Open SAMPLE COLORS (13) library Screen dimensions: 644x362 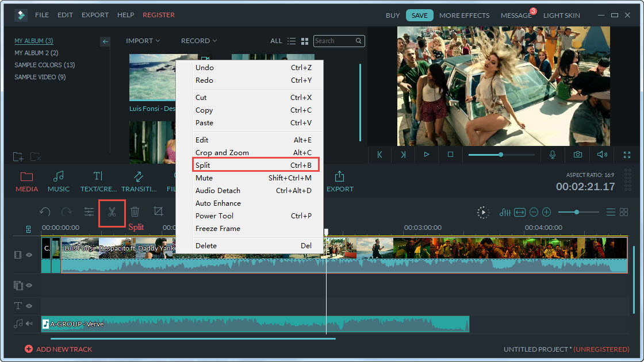(44, 65)
